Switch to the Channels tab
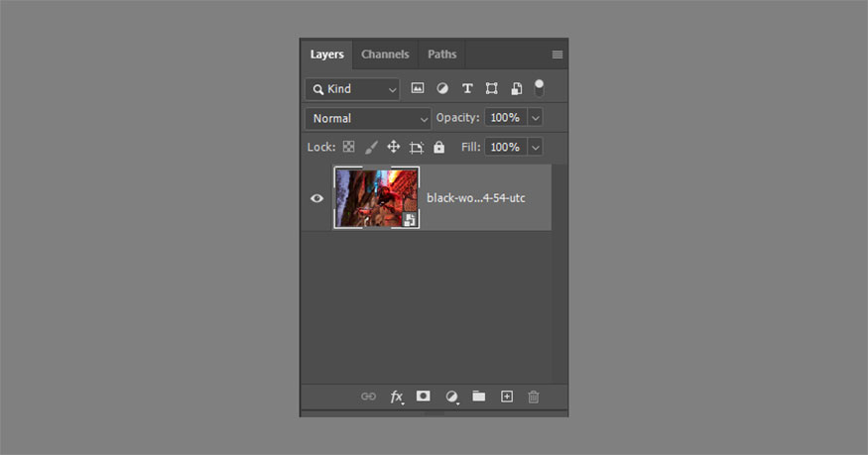 (x=385, y=55)
